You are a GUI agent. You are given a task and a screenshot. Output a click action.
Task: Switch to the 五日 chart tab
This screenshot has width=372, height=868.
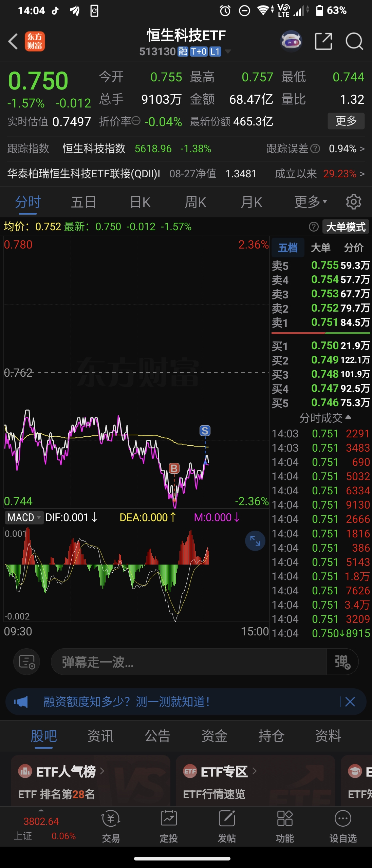[x=83, y=202]
